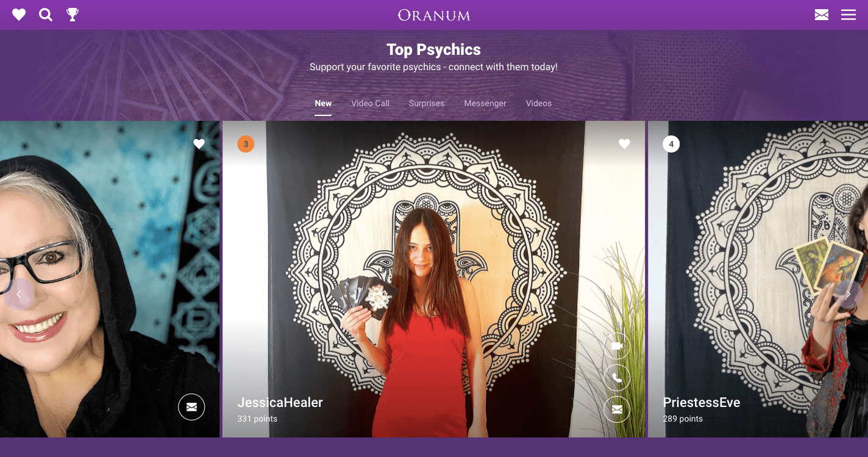Open the messages envelope in top bar
This screenshot has width=868, height=457.
point(822,15)
